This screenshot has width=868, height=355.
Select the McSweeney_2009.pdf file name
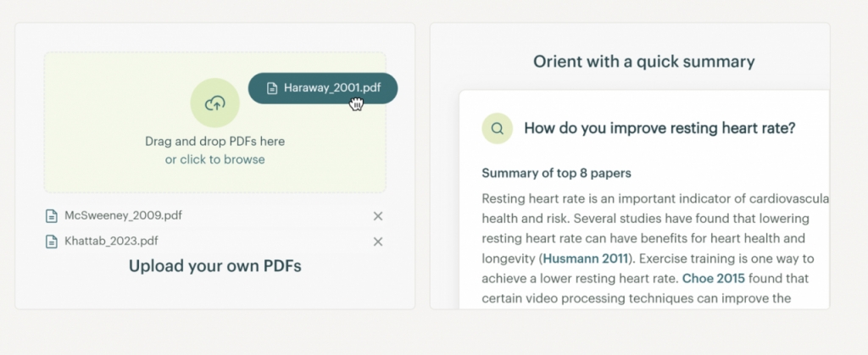123,216
